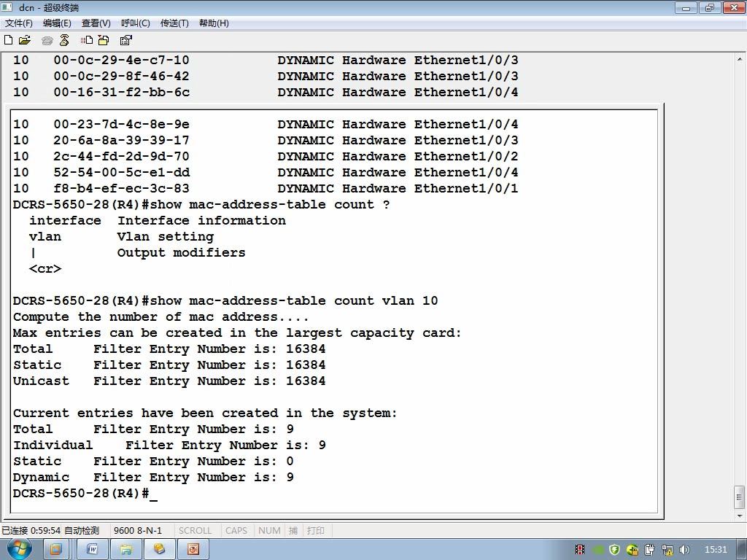Click MAC address 00-16-31-f2-bb-6c

122,92
